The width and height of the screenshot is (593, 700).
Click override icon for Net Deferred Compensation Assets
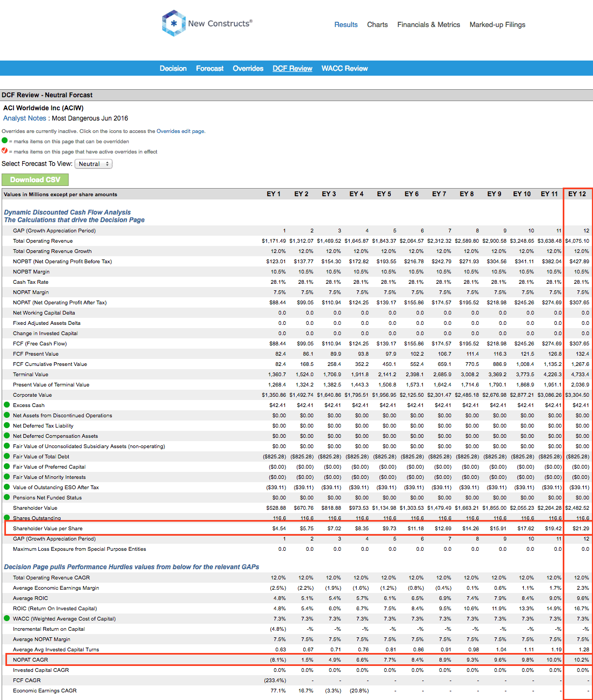point(7,436)
